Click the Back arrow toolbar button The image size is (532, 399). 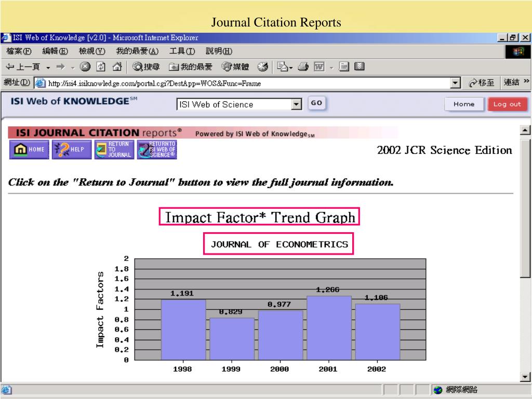(x=23, y=66)
